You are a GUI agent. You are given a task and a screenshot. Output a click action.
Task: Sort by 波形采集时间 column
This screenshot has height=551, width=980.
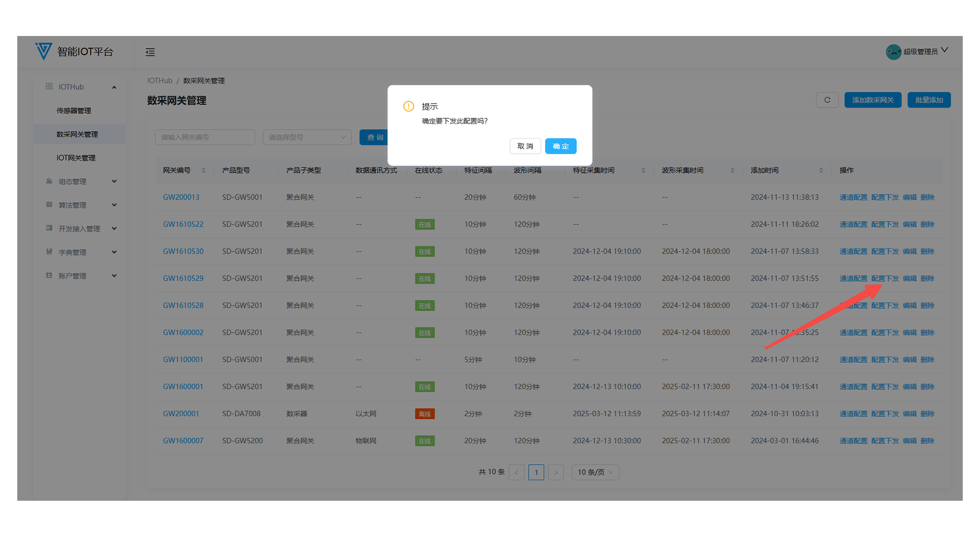click(732, 170)
